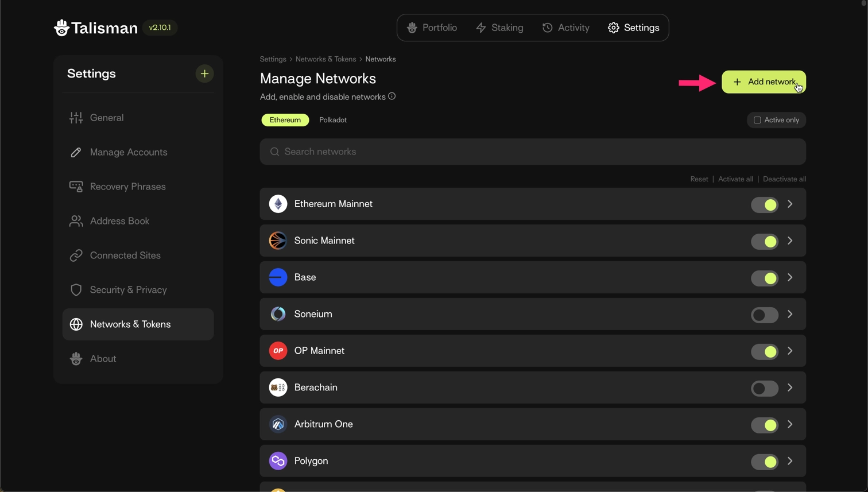Click the Berachain network name
868x492 pixels.
pyautogui.click(x=316, y=388)
